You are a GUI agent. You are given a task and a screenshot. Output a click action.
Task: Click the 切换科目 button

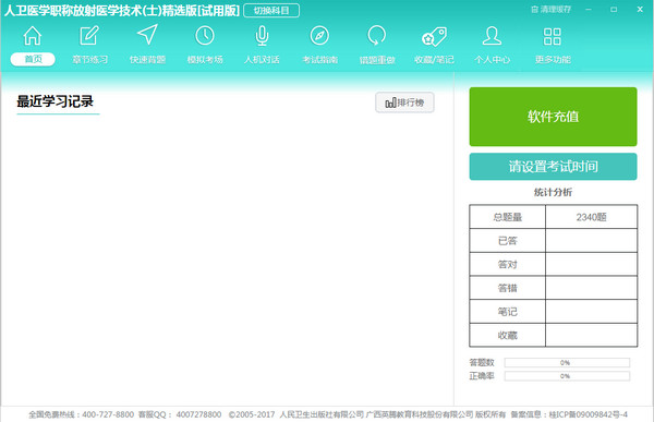272,10
